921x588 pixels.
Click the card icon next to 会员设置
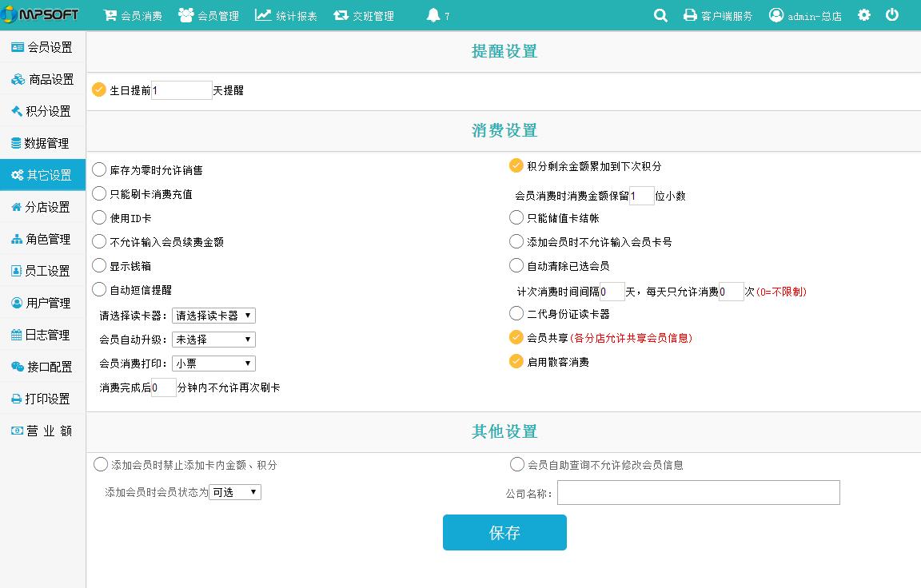point(18,47)
